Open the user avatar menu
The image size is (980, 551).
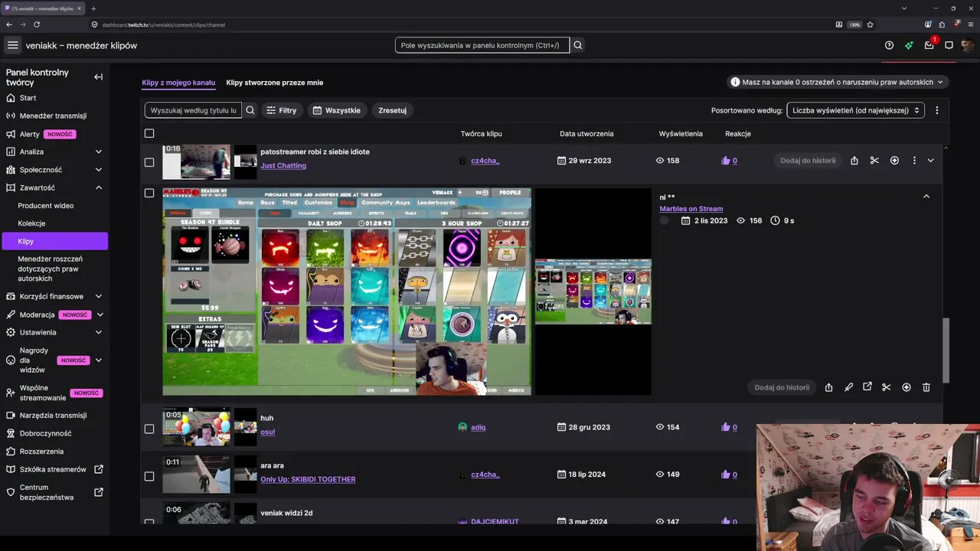point(968,45)
